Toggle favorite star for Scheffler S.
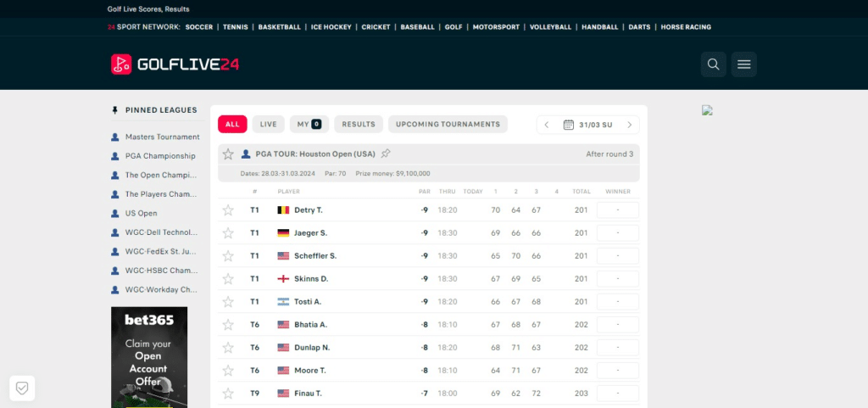 tap(227, 256)
